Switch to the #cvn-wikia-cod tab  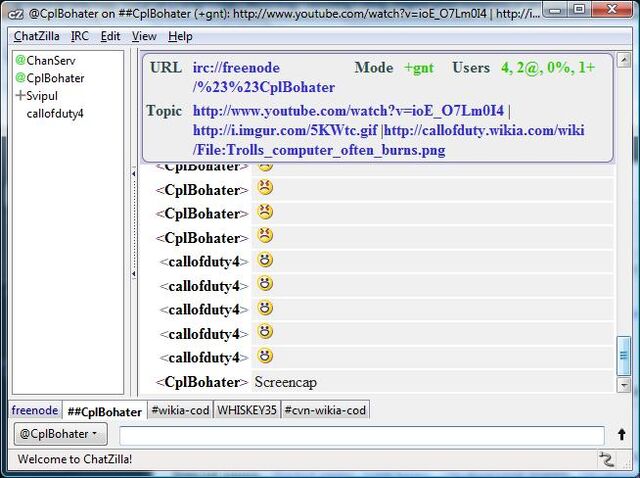click(x=325, y=410)
